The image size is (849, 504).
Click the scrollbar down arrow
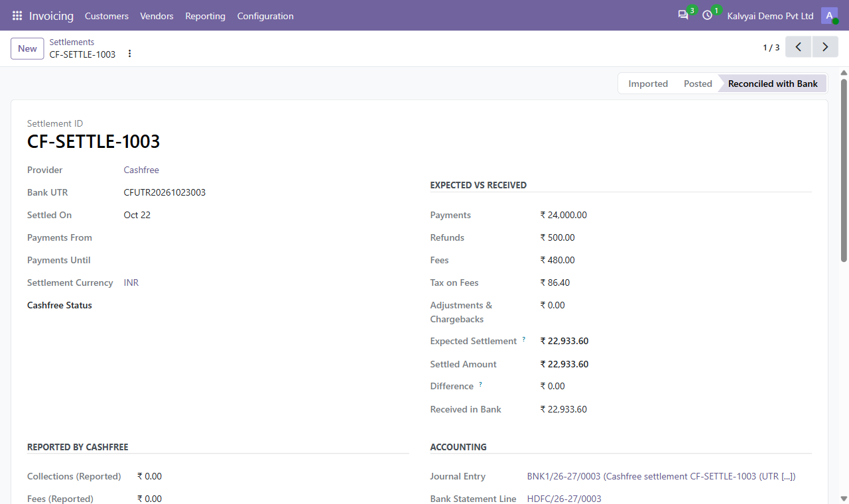844,498
